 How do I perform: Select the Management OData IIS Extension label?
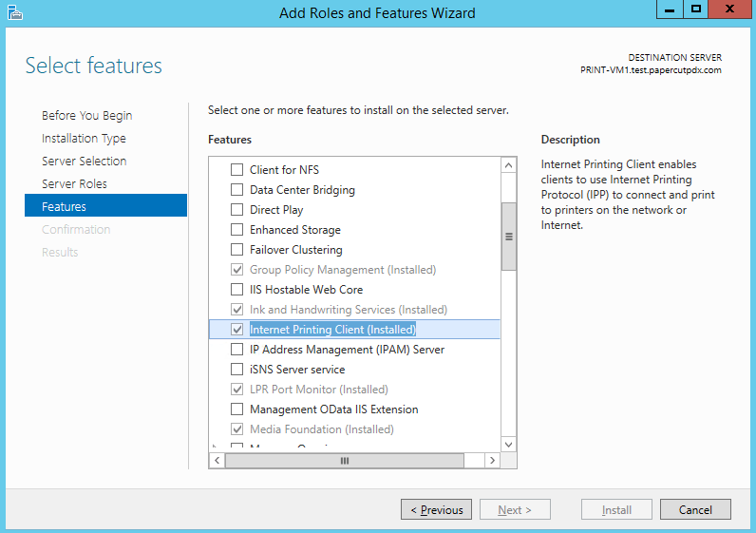(333, 409)
